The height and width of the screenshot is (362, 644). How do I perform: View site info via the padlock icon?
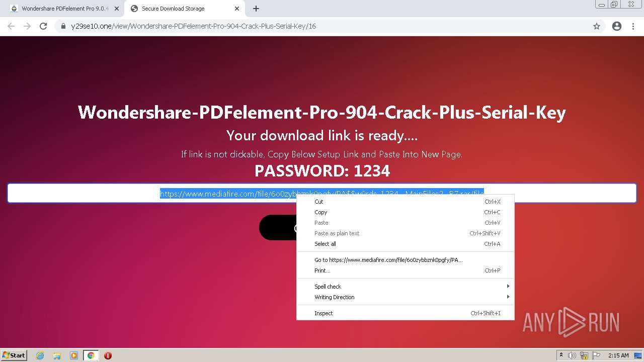pos(63,26)
